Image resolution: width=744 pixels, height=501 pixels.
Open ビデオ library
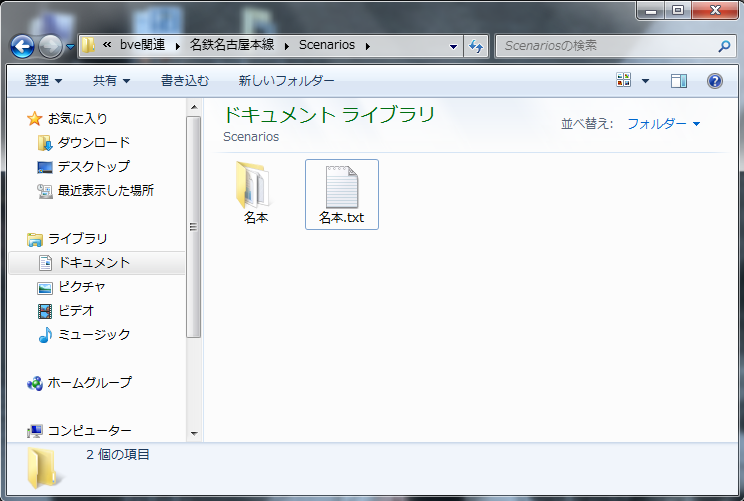pyautogui.click(x=76, y=311)
